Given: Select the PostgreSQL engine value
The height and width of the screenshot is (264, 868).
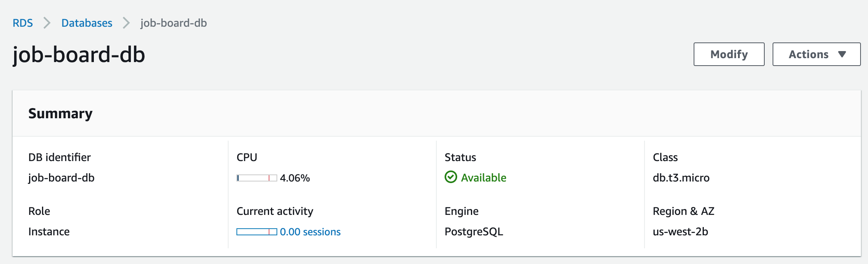Looking at the screenshot, I should (474, 232).
